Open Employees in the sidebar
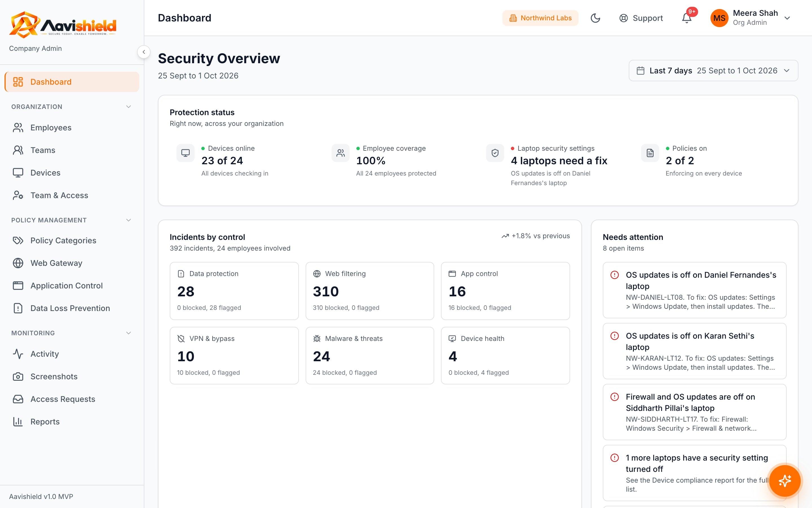This screenshot has height=508, width=812. [x=72, y=128]
